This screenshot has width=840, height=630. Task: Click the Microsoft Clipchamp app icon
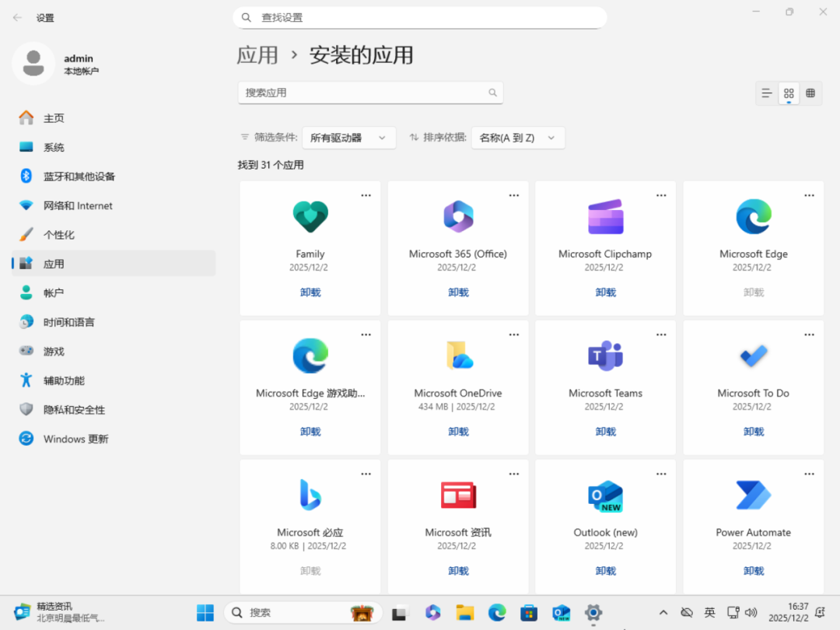pyautogui.click(x=605, y=216)
